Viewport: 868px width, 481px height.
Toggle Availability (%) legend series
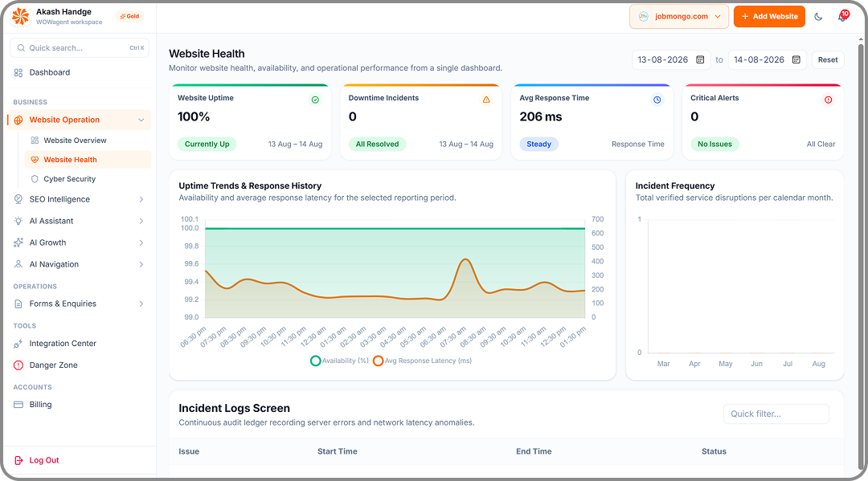tap(340, 361)
